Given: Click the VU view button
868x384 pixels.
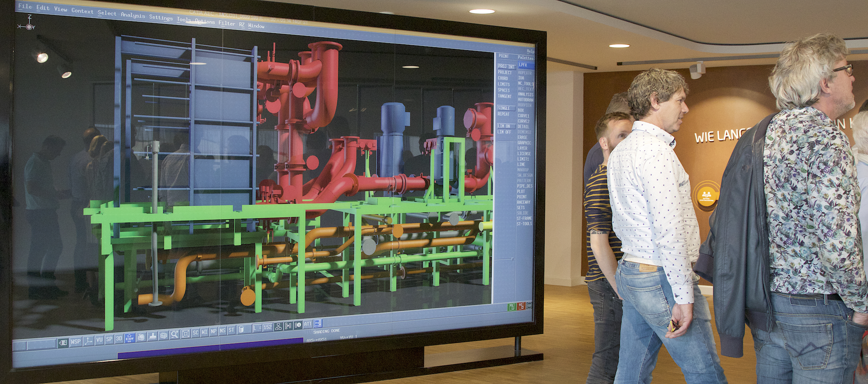Looking at the screenshot, I should [99, 340].
